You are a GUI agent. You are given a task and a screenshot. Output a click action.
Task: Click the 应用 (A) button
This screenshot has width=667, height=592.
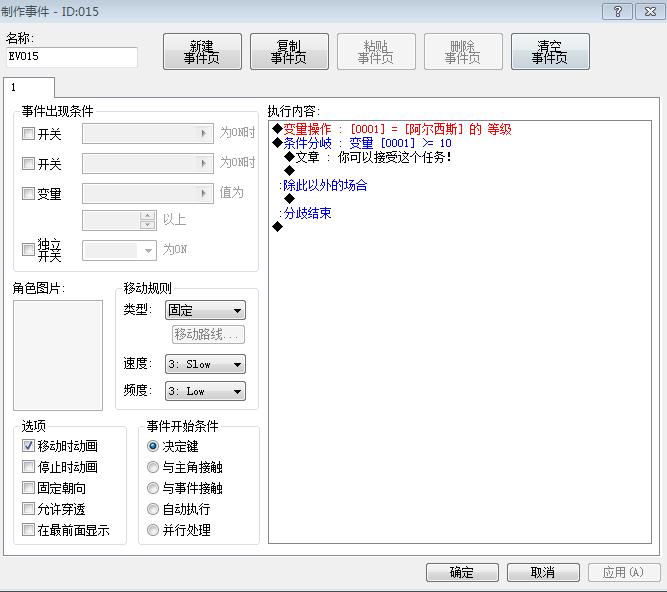click(624, 572)
